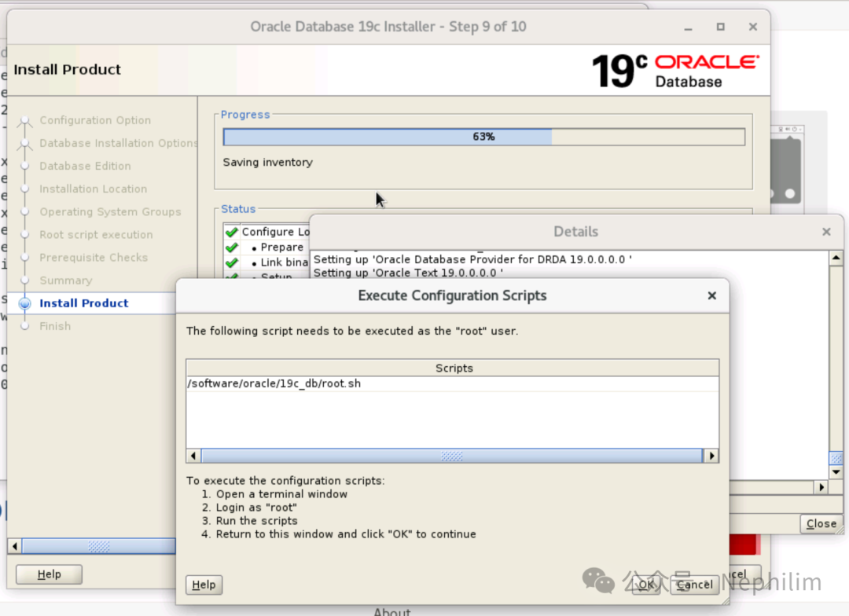This screenshot has width=849, height=616.
Task: Click green checkmark beside Prepare status
Action: 232,247
